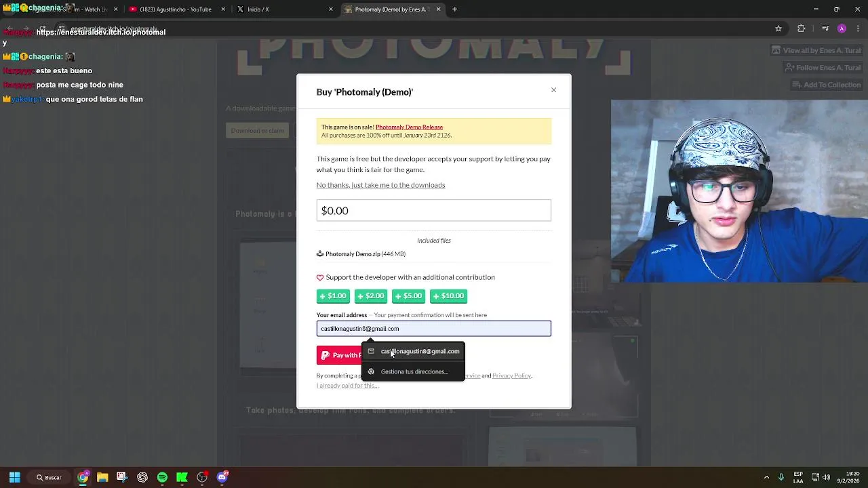Viewport: 868px width, 488px height.
Task: Click 'No thanks, just take me to the downloads'
Action: [x=380, y=185]
